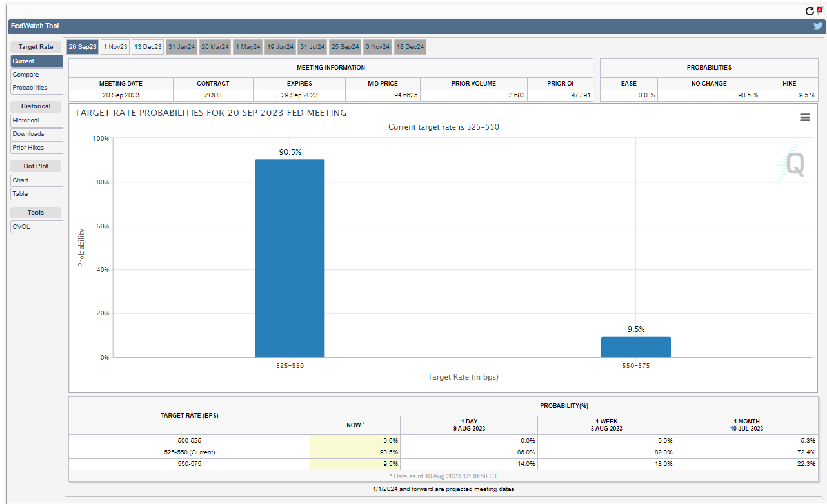Click the reload icon at top right
Viewport: 827px width, 504px height.
810,11
